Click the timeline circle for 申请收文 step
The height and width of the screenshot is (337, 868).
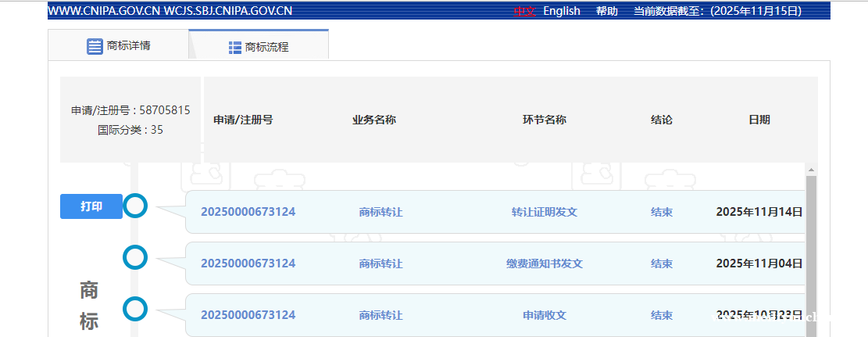click(135, 309)
